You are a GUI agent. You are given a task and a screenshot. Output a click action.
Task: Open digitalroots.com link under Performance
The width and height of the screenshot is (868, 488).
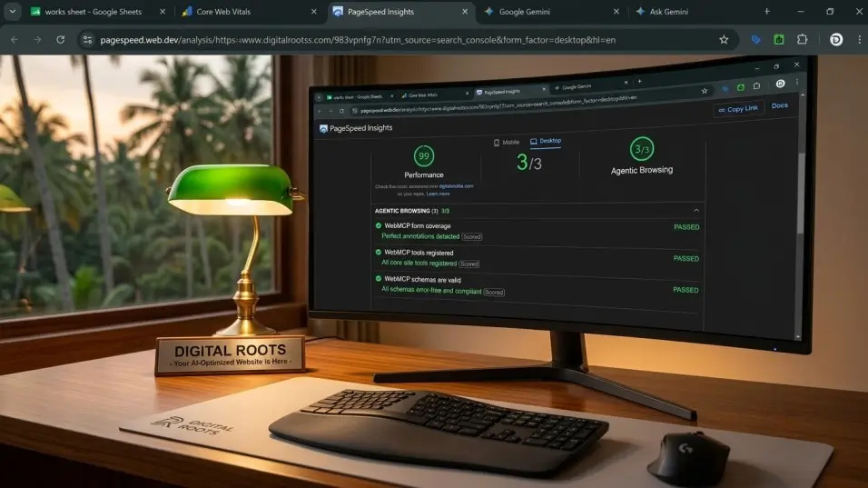pyautogui.click(x=456, y=186)
